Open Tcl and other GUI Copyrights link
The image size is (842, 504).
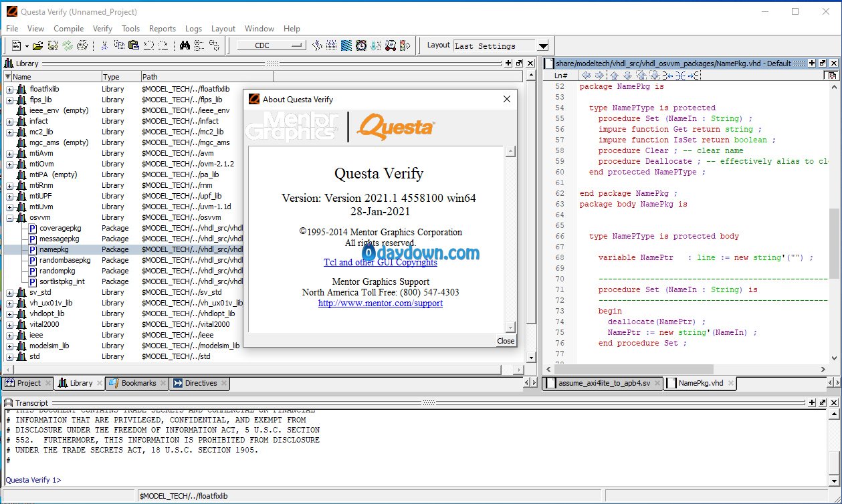(380, 263)
